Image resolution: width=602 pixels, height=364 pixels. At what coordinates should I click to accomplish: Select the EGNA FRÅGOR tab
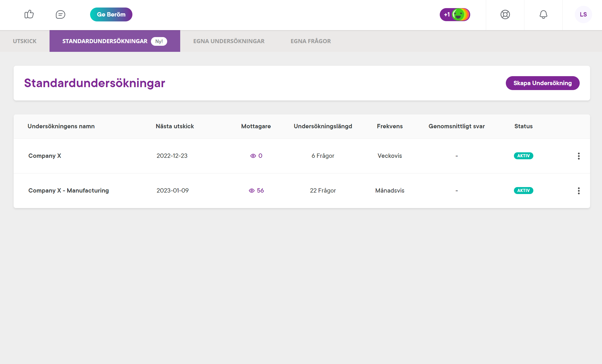tap(311, 41)
